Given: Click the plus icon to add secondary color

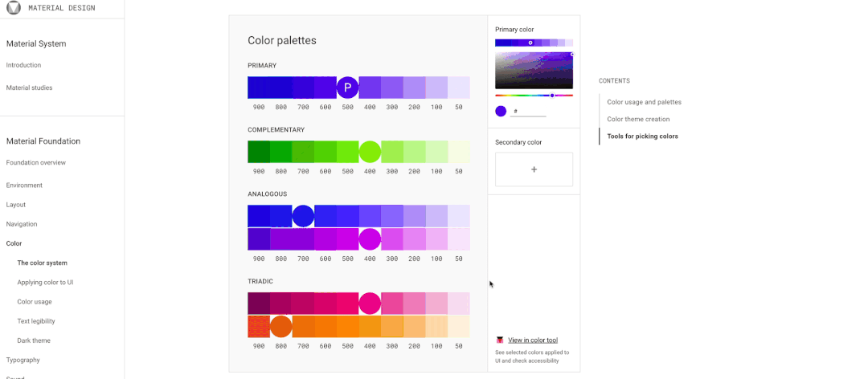Looking at the screenshot, I should (534, 169).
